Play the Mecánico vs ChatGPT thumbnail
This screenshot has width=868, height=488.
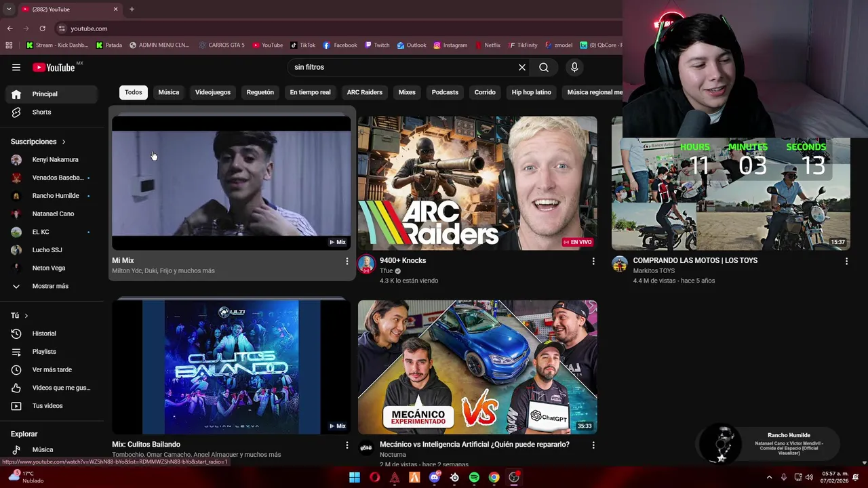pos(477,367)
